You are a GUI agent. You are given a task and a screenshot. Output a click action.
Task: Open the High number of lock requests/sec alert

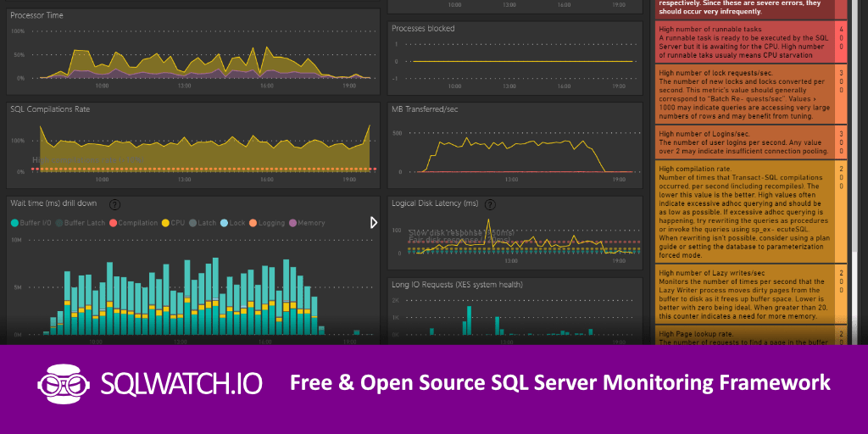pyautogui.click(x=751, y=94)
